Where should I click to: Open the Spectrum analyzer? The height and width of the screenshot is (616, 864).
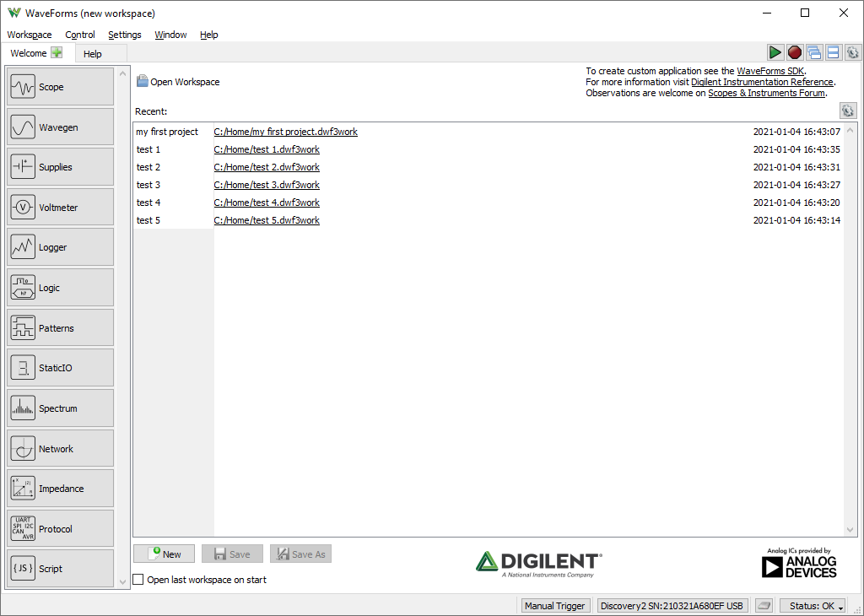60,408
